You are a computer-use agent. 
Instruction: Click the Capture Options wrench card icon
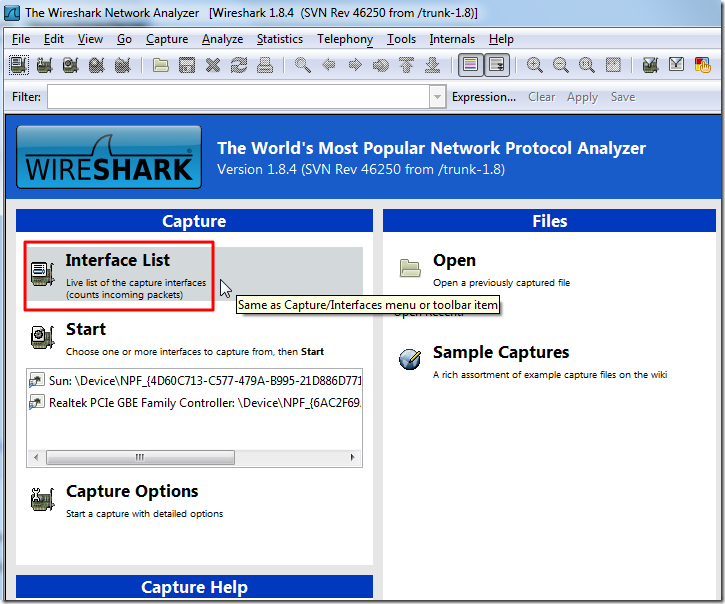43,499
